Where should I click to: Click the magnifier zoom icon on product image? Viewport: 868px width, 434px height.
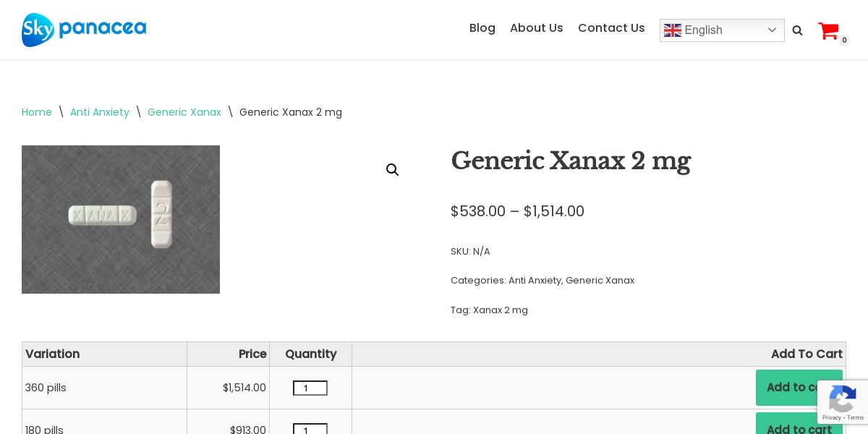point(393,170)
